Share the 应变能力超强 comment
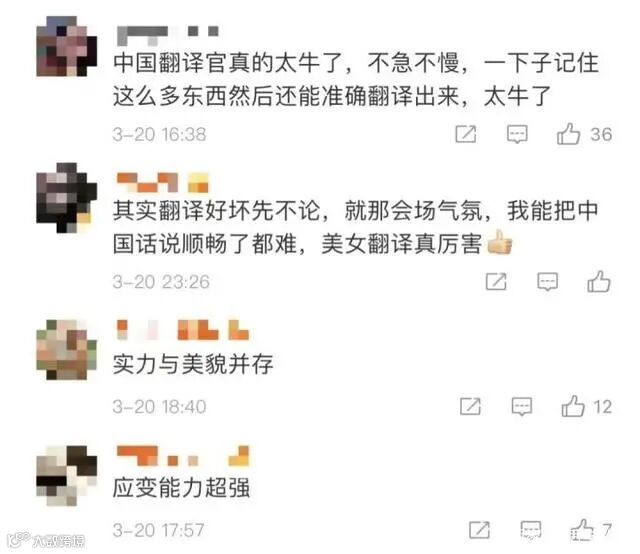Viewport: 640px width, 554px height. (x=480, y=530)
